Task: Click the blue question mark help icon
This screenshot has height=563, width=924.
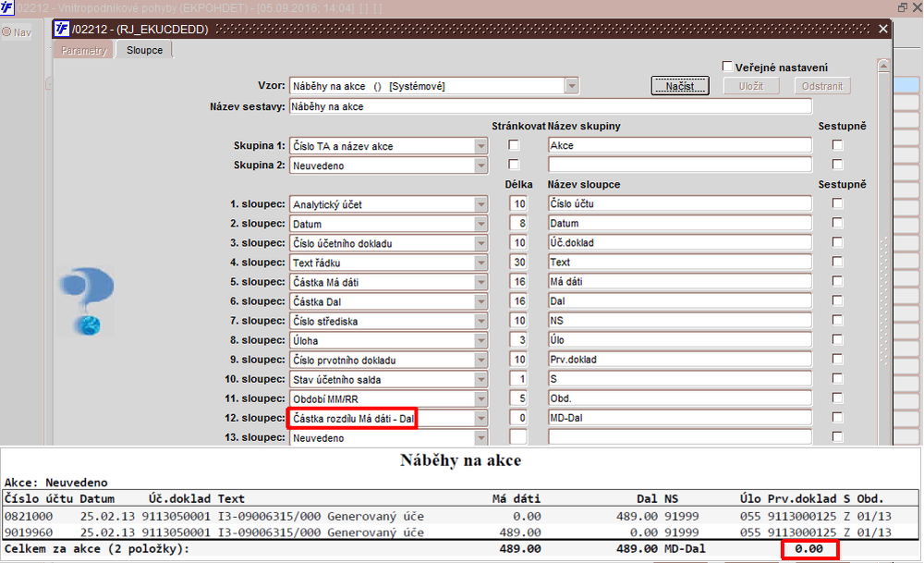Action: click(87, 301)
